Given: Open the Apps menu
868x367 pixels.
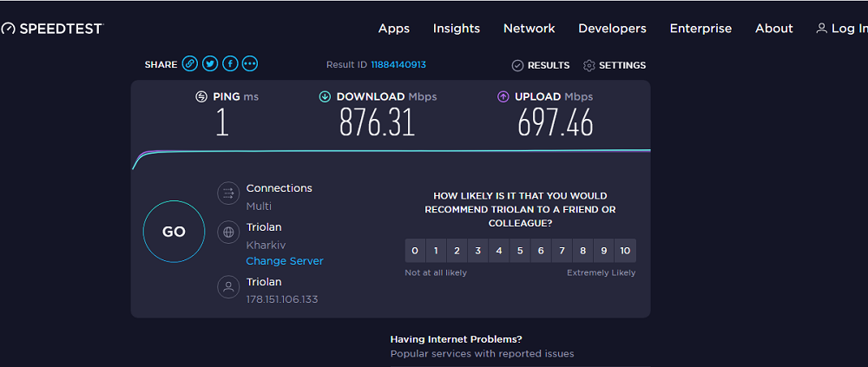Looking at the screenshot, I should (x=394, y=29).
